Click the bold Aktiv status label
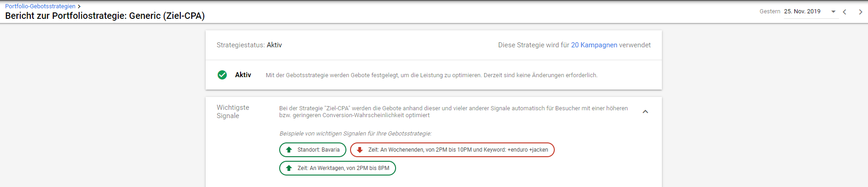868x187 pixels. pyautogui.click(x=243, y=75)
